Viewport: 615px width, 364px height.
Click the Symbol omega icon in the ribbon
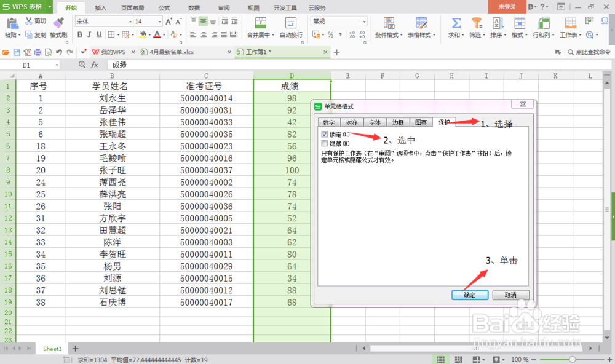[x=605, y=20]
